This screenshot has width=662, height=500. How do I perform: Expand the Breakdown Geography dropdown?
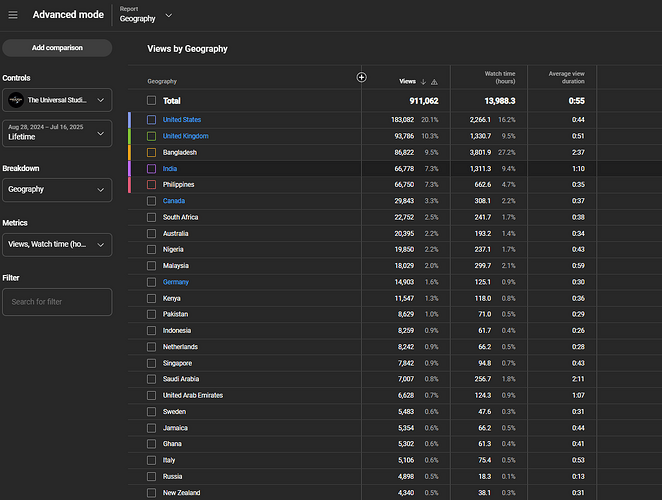click(57, 190)
